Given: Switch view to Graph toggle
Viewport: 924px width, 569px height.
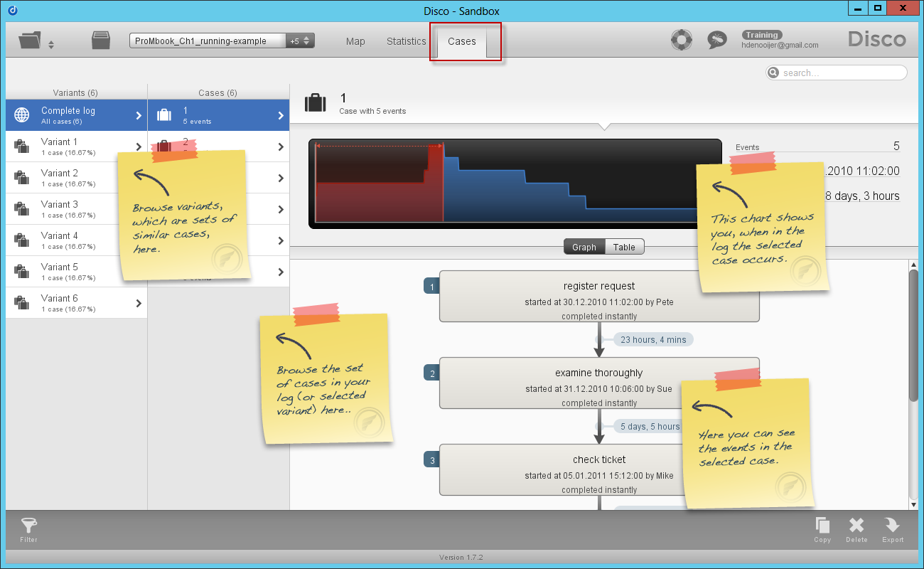Looking at the screenshot, I should (584, 247).
